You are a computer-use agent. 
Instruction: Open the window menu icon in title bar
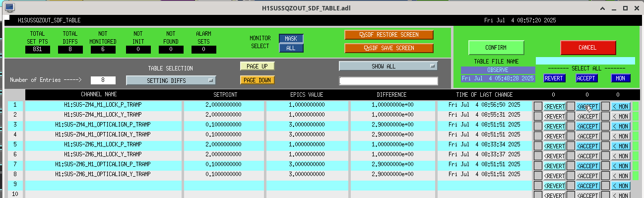click(x=9, y=8)
